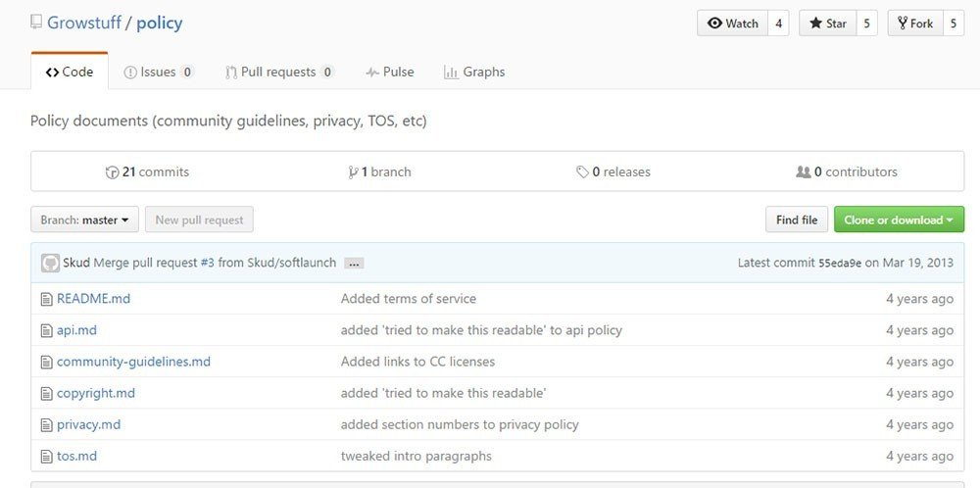
Task: Open the copyright.md file
Action: pos(96,394)
